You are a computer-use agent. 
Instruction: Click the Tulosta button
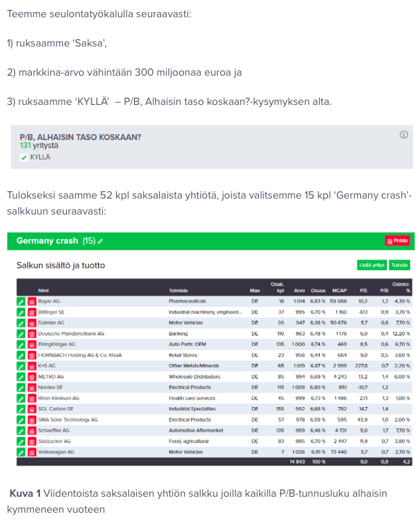click(x=399, y=265)
